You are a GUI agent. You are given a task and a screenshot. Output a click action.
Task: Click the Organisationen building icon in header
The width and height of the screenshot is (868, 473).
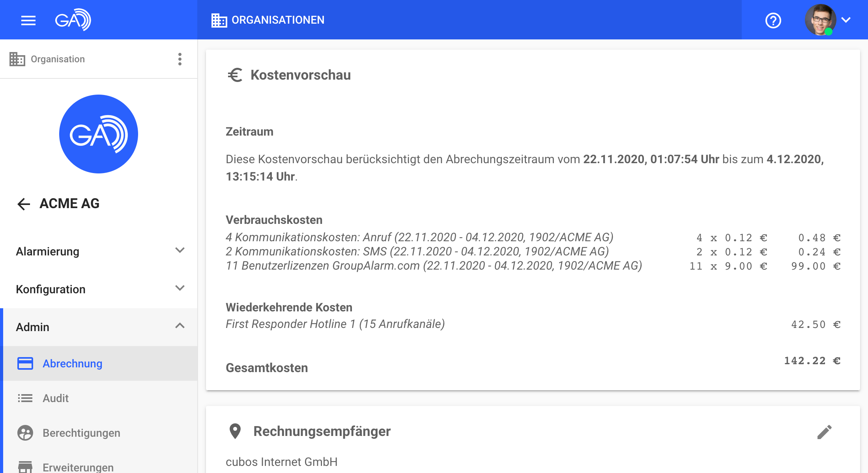219,20
